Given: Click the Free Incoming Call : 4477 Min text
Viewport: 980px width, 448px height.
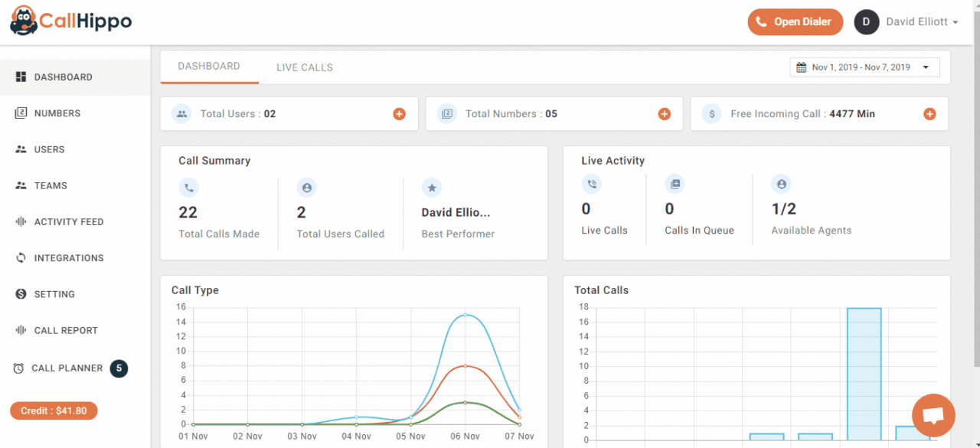Looking at the screenshot, I should click(802, 113).
